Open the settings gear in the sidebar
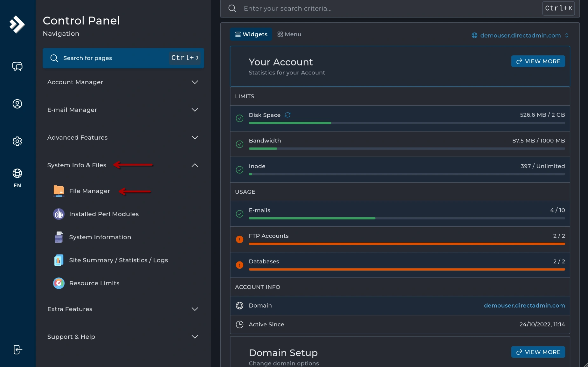Image resolution: width=588 pixels, height=367 pixels. (17, 141)
